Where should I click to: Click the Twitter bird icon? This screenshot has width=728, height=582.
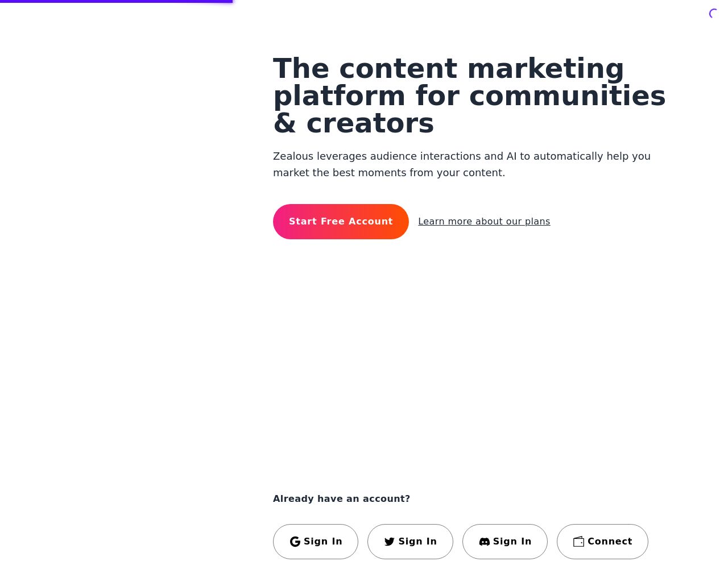pos(389,542)
